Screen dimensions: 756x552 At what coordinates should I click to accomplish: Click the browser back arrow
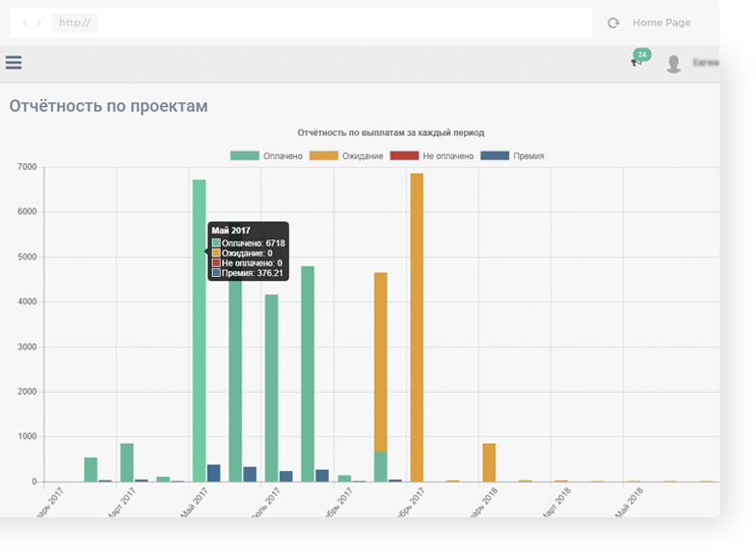pyautogui.click(x=25, y=23)
